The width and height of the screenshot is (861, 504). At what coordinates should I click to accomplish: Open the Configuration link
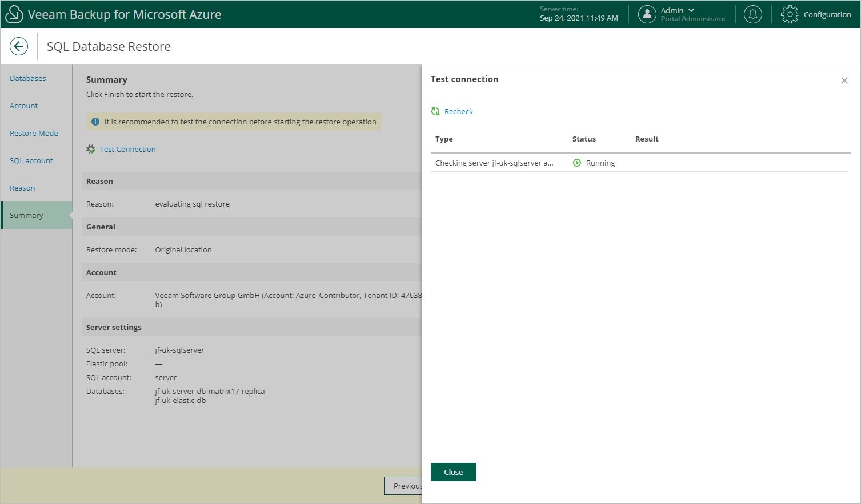point(827,14)
